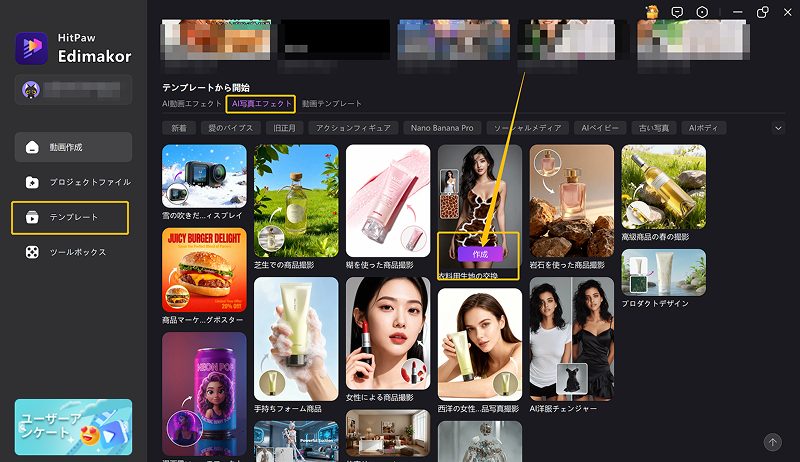
Task: Select the Nano Banana Pro filter
Action: coord(442,128)
